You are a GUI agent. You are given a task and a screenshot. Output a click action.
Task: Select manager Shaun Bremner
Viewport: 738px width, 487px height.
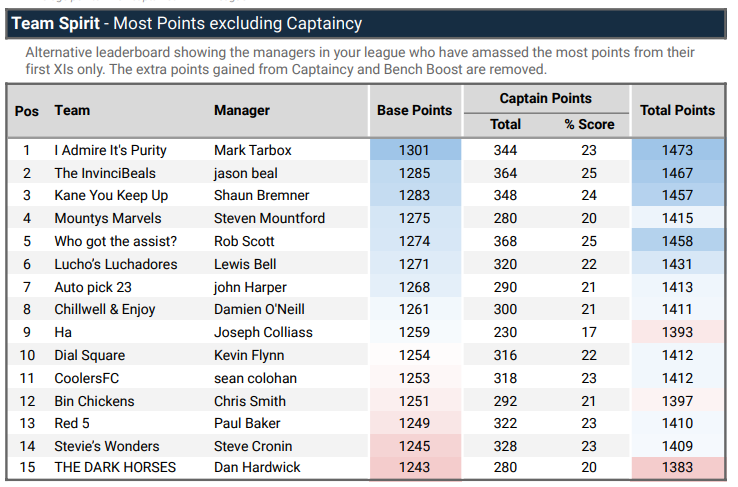coord(261,195)
